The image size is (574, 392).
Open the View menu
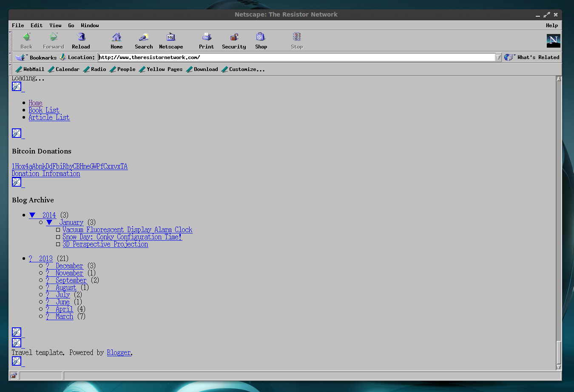(x=55, y=26)
